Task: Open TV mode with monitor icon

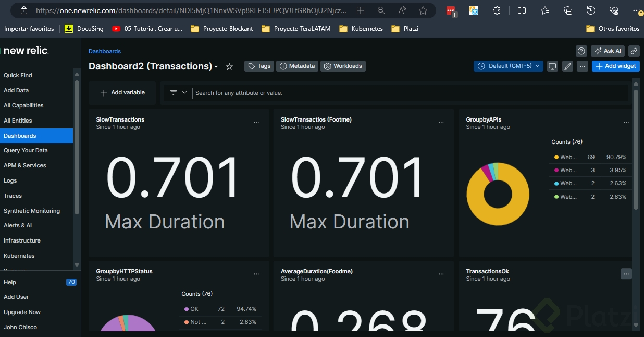Action: coord(552,66)
